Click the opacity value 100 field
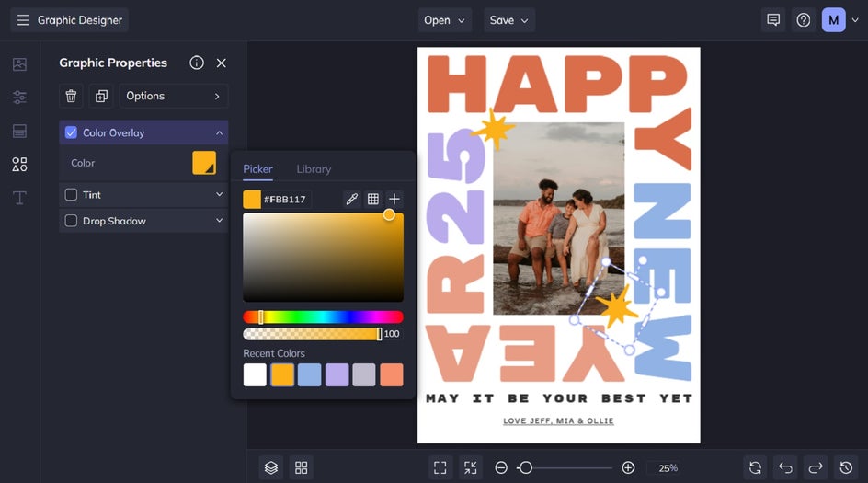The width and height of the screenshot is (868, 483). pyautogui.click(x=392, y=334)
